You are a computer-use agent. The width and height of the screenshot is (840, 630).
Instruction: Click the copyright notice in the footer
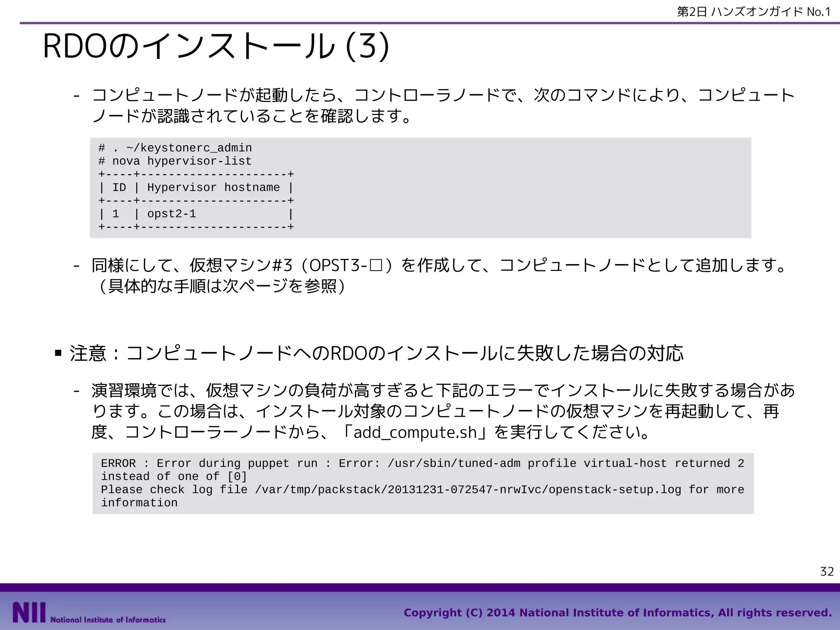pos(618,613)
